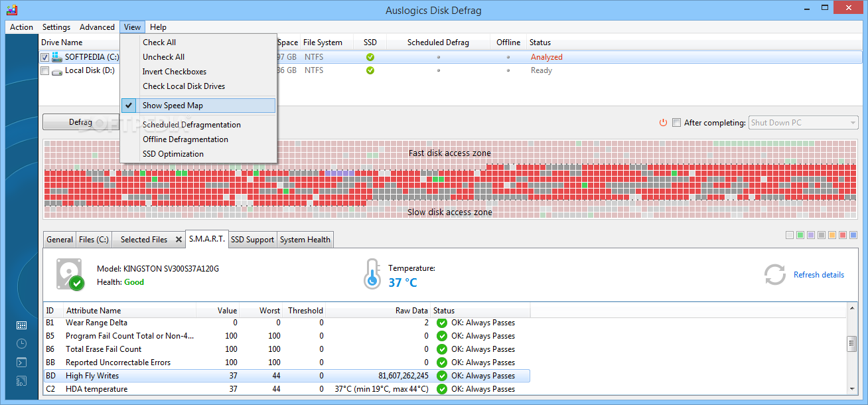
Task: Click the purple legend color swatch
Action: tap(811, 235)
